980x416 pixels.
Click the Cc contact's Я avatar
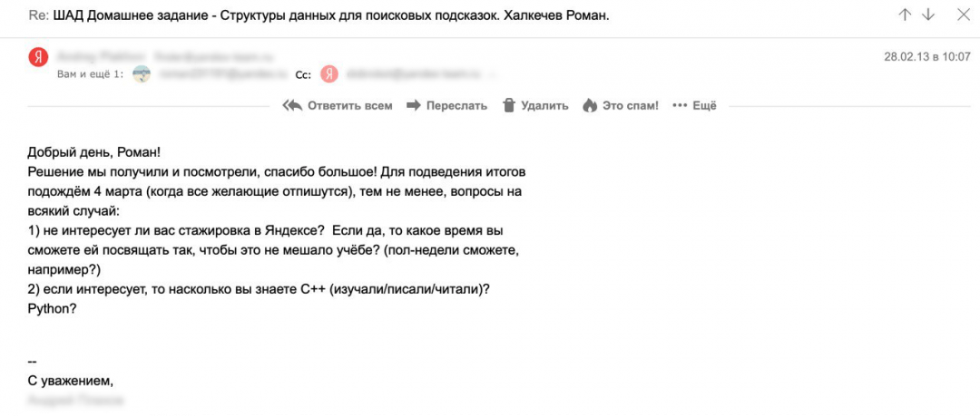click(330, 74)
